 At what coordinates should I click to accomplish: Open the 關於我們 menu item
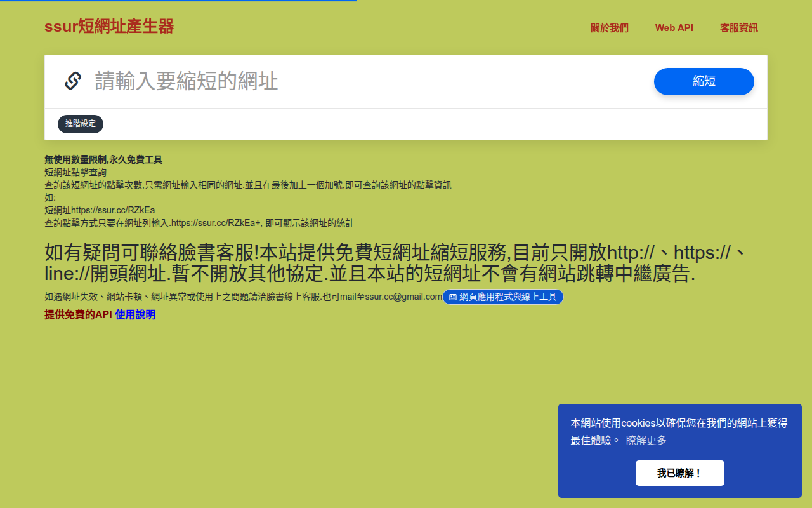[x=610, y=28]
